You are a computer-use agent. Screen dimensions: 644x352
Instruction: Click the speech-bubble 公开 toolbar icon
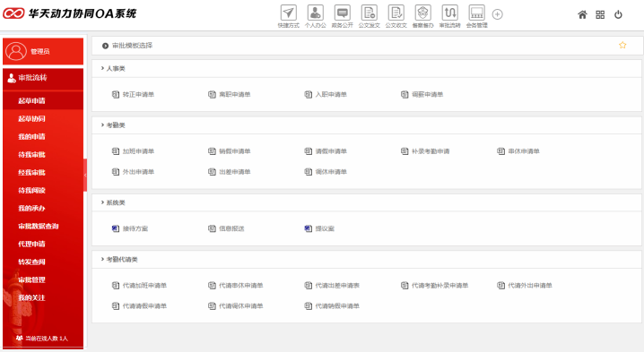(x=342, y=13)
